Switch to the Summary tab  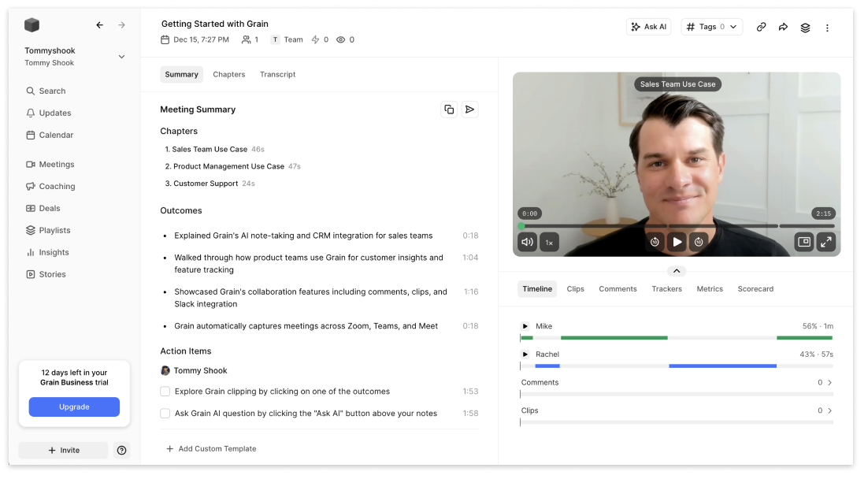click(182, 74)
